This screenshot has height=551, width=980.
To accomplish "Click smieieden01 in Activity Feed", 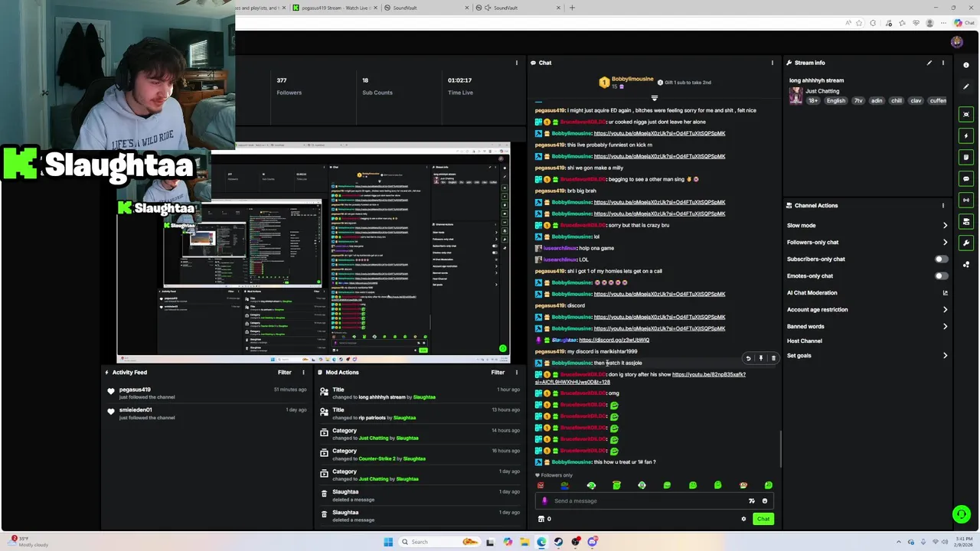I will 136,410.
